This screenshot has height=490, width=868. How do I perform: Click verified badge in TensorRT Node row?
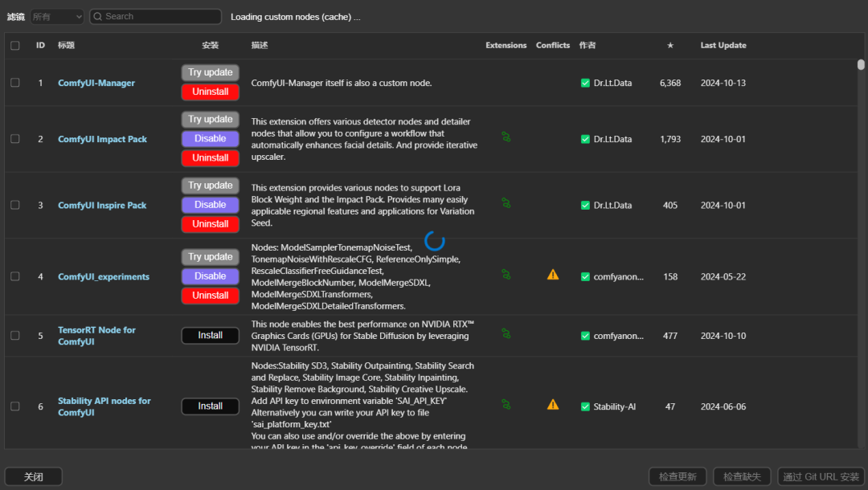tap(585, 336)
